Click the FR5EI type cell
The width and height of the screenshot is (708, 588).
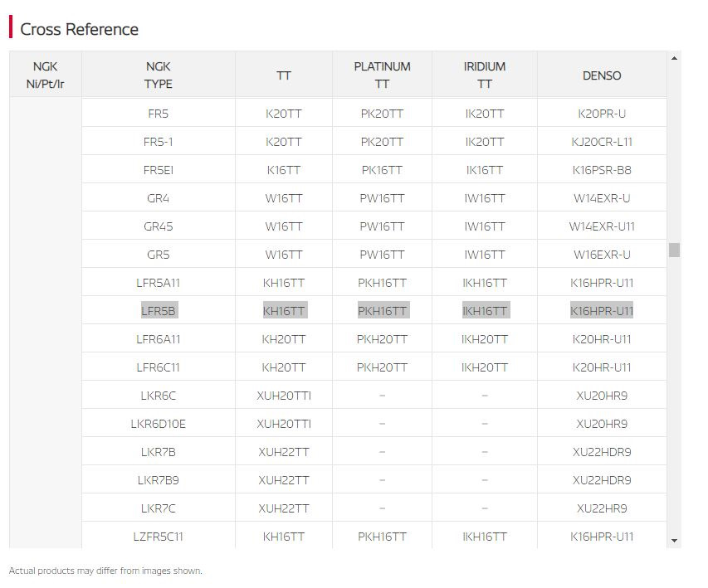(x=159, y=170)
